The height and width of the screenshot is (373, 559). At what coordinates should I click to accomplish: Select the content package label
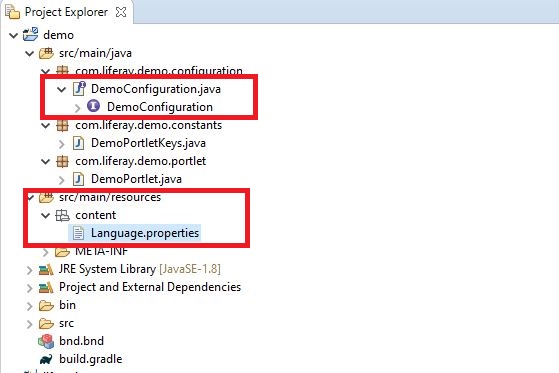(x=96, y=215)
